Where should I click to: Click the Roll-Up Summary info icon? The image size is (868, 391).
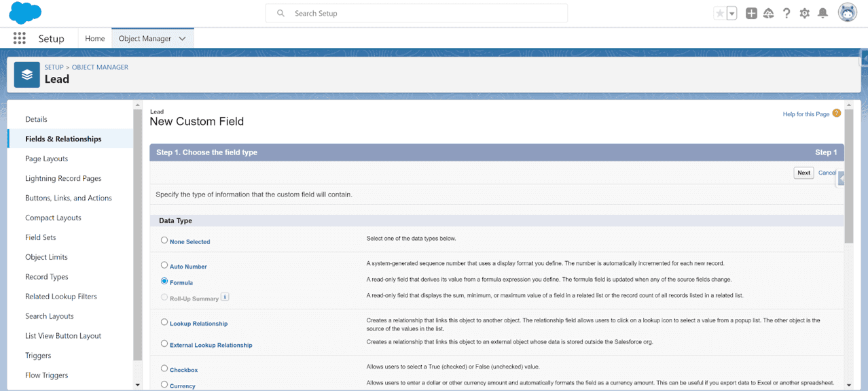click(225, 297)
